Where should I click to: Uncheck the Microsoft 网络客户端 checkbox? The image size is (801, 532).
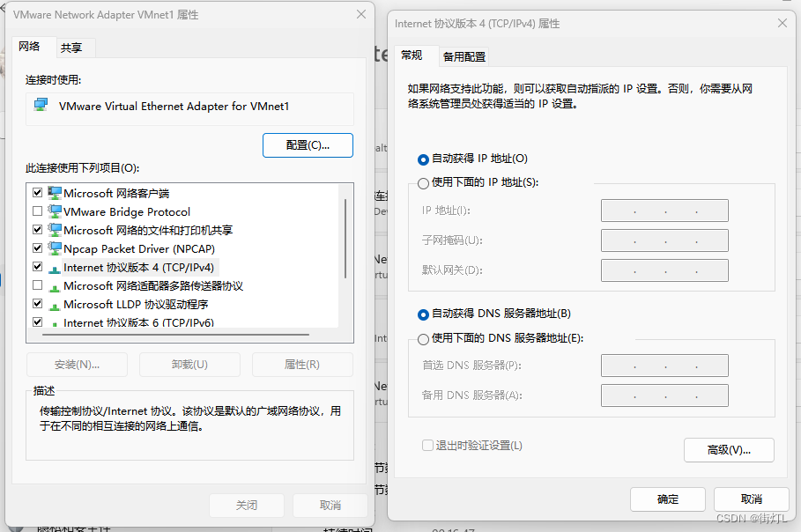37,193
